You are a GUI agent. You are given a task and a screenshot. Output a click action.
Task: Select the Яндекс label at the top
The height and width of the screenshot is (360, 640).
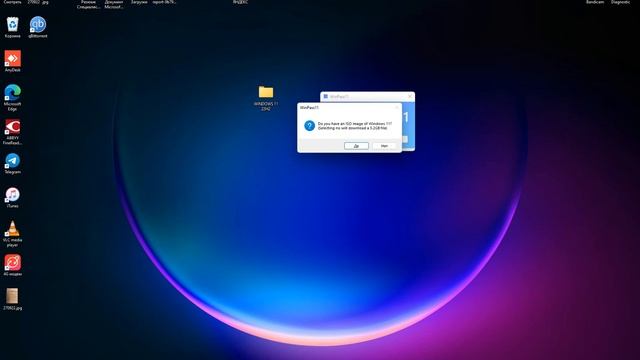(x=240, y=2)
